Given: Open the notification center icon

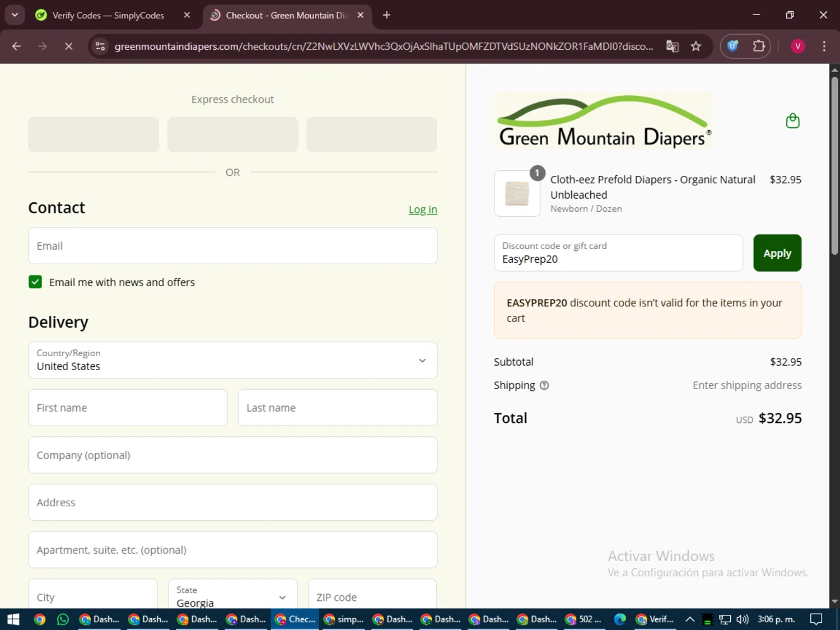Looking at the screenshot, I should [816, 619].
